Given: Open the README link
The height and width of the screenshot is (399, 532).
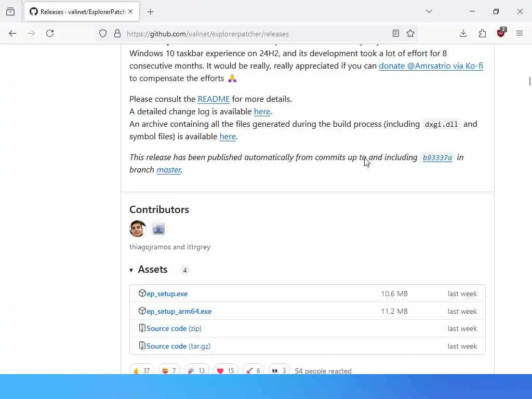Looking at the screenshot, I should point(214,99).
